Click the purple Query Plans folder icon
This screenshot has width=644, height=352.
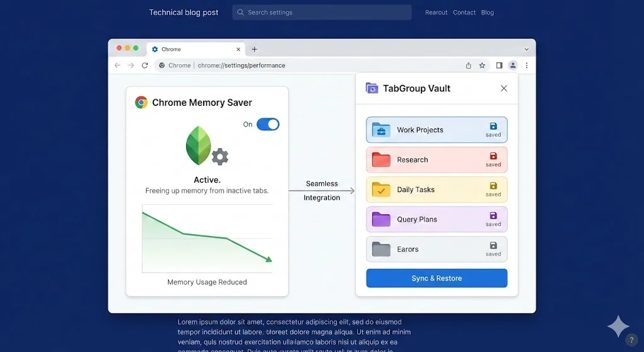pos(381,219)
